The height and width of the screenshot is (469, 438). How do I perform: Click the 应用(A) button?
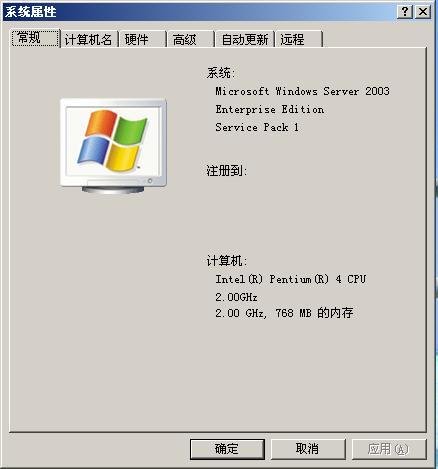pos(389,449)
